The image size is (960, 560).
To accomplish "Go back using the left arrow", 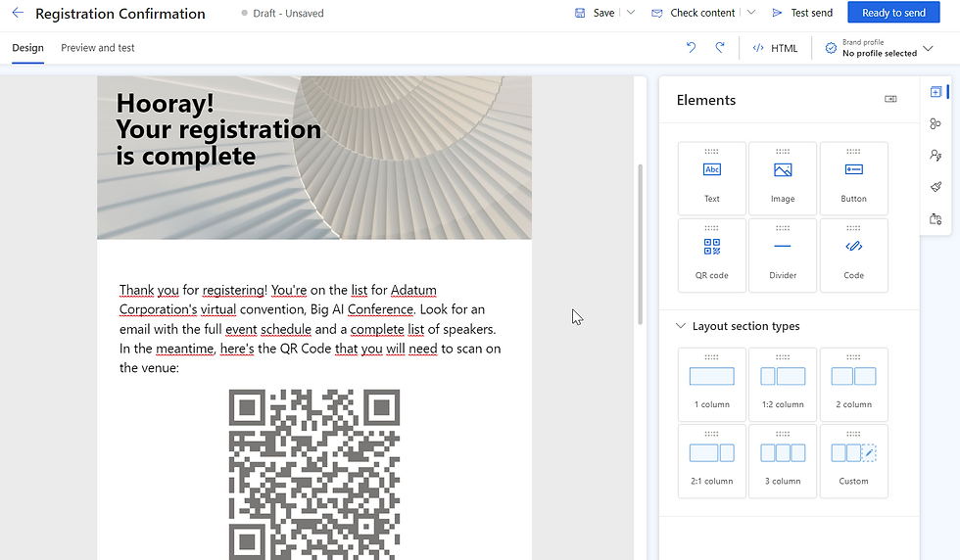I will tap(18, 13).
